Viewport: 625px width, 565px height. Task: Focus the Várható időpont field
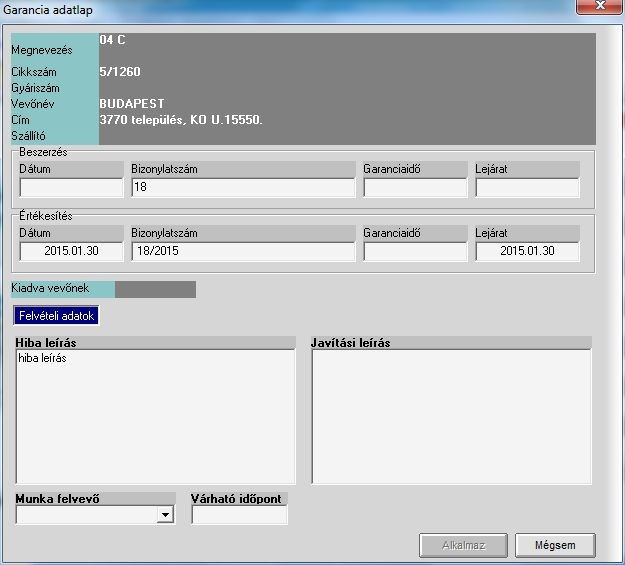pos(239,515)
